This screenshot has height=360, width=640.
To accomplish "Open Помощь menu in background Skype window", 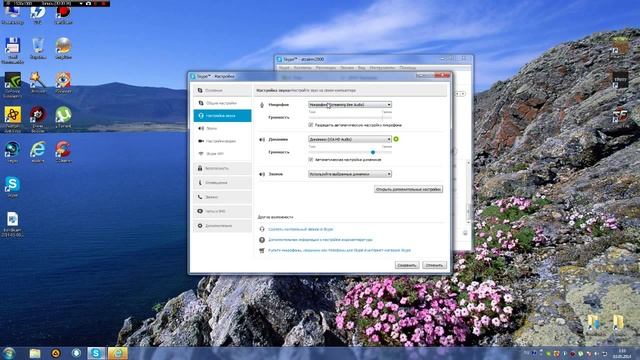I will [408, 68].
